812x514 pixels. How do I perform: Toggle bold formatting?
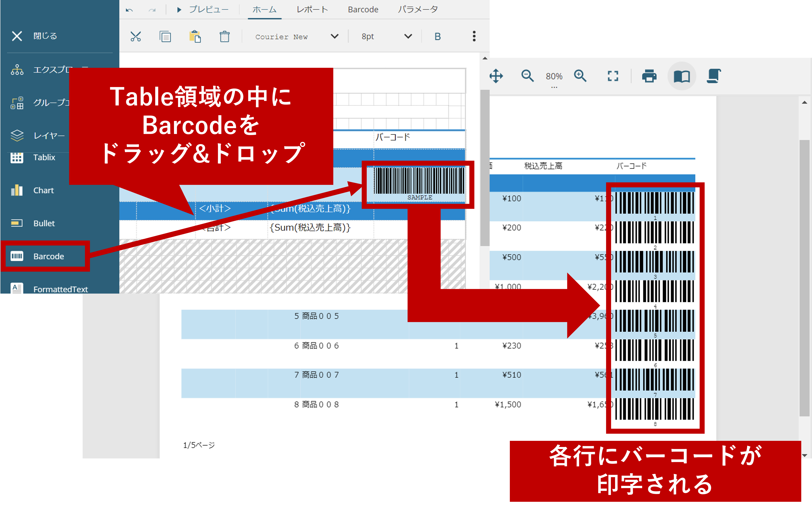pos(437,36)
